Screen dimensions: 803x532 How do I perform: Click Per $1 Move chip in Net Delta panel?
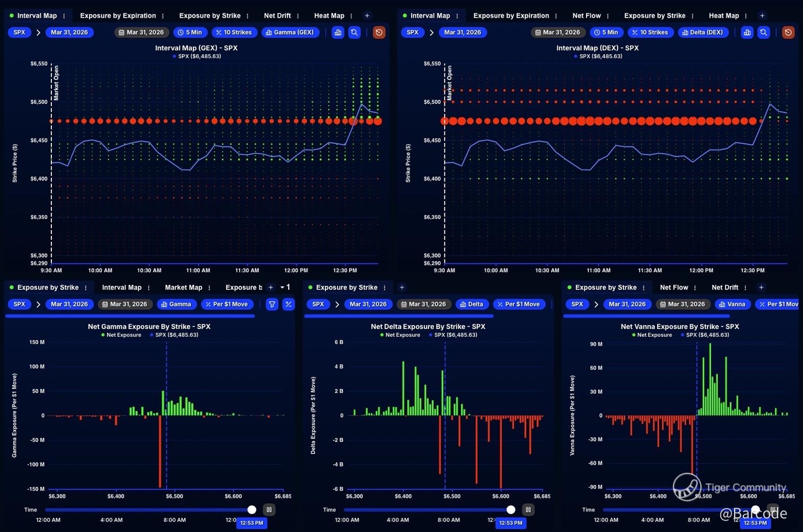(519, 304)
